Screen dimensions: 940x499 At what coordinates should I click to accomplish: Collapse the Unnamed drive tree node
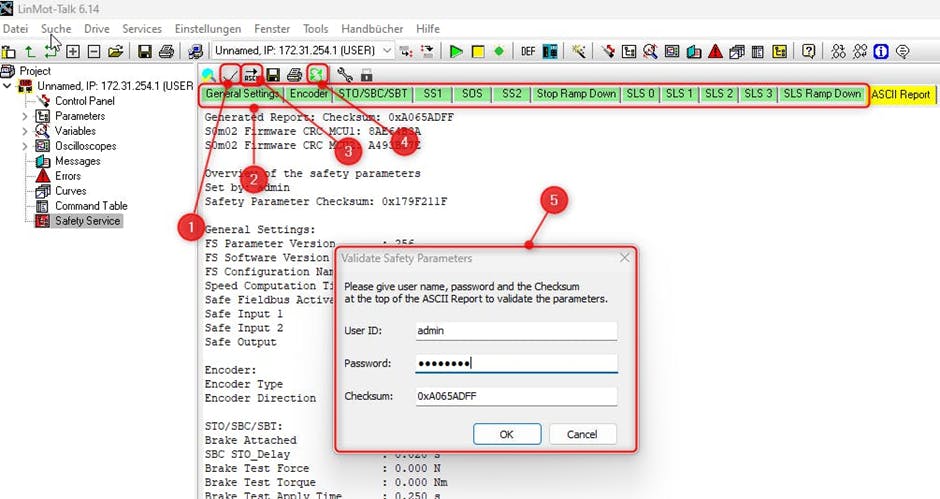point(9,86)
